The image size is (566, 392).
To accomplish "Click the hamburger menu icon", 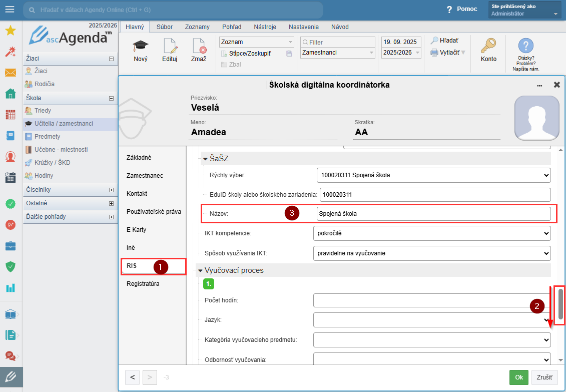I will point(10,9).
